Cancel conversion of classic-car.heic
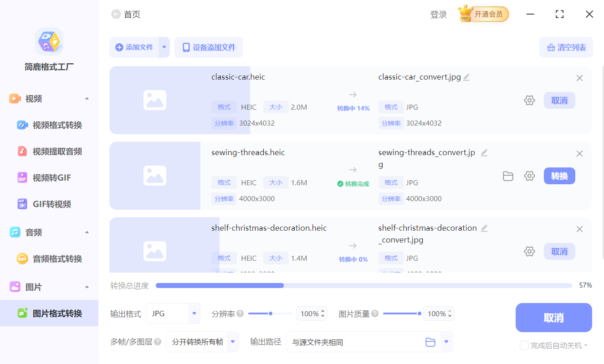The image size is (604, 364). 559,101
